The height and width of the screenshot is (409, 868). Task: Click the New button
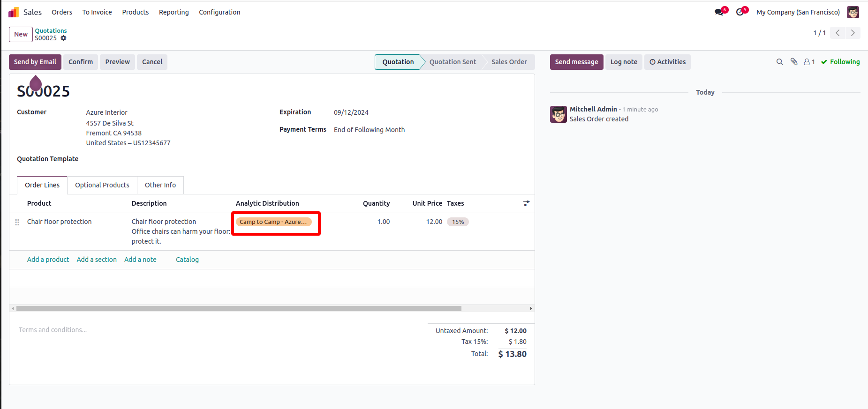21,34
